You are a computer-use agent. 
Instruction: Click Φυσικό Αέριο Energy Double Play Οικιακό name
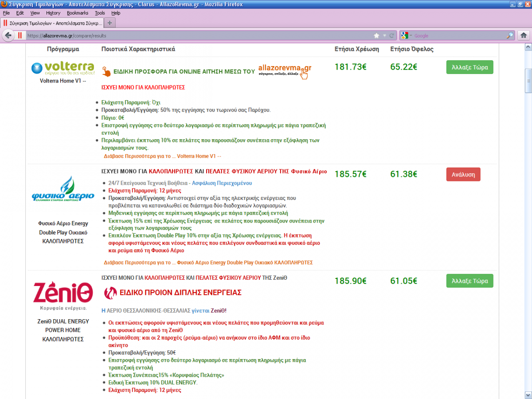63,232
